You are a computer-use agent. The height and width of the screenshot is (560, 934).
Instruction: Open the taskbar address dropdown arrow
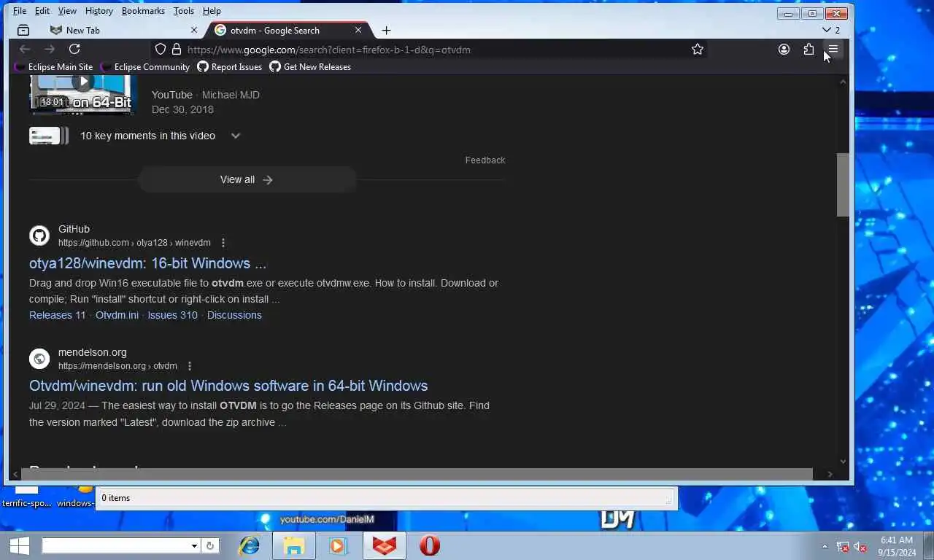[x=194, y=545]
